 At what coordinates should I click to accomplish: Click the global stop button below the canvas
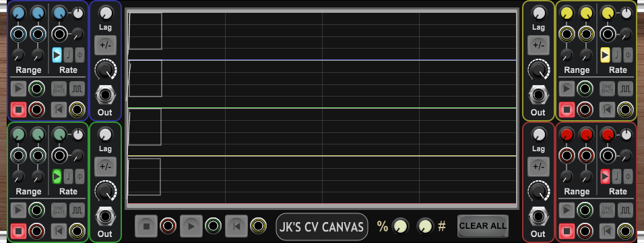(146, 226)
